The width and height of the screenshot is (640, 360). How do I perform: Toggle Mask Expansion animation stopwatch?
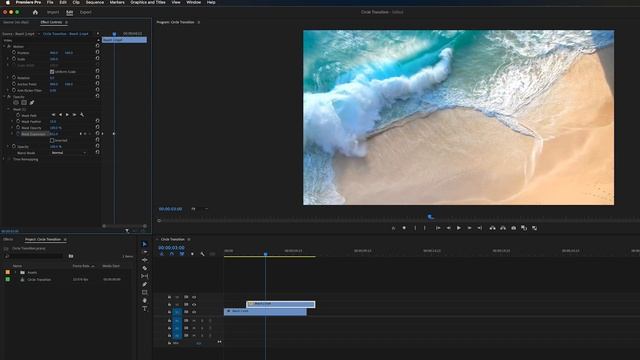18,133
